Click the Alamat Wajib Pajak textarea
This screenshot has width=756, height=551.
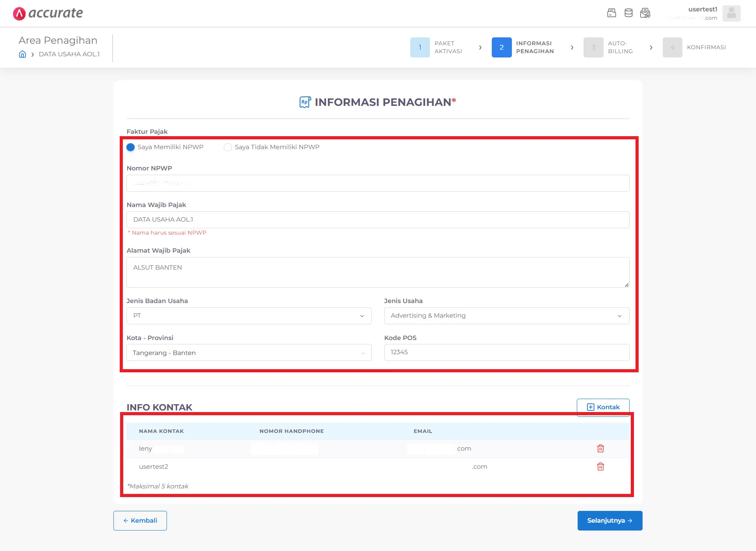[378, 272]
